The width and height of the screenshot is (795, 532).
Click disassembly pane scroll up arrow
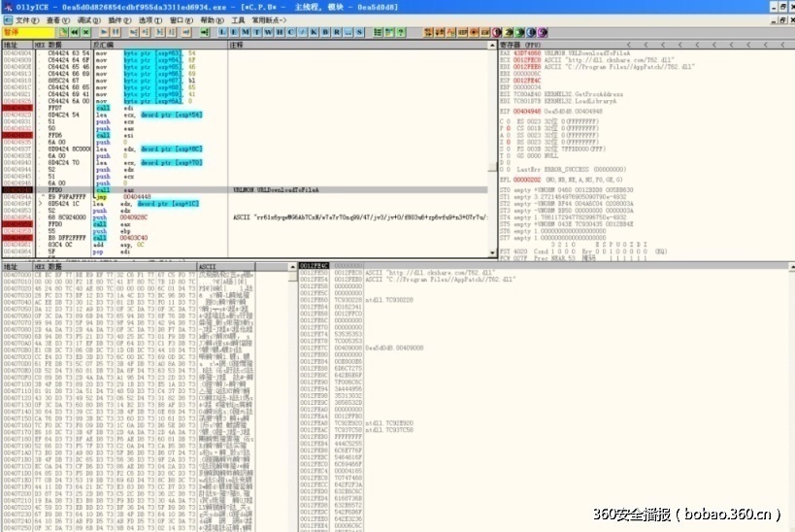point(492,46)
